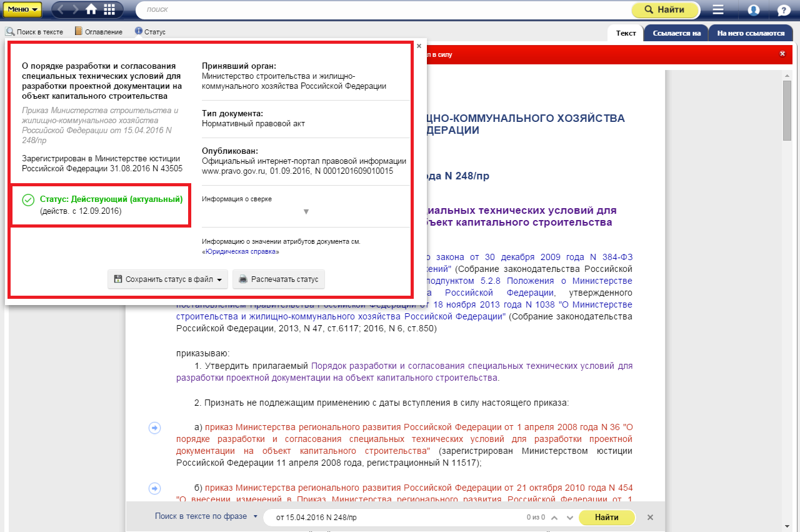The height and width of the screenshot is (532, 800).
Task: Click the home icon in top toolbar
Action: (91, 9)
